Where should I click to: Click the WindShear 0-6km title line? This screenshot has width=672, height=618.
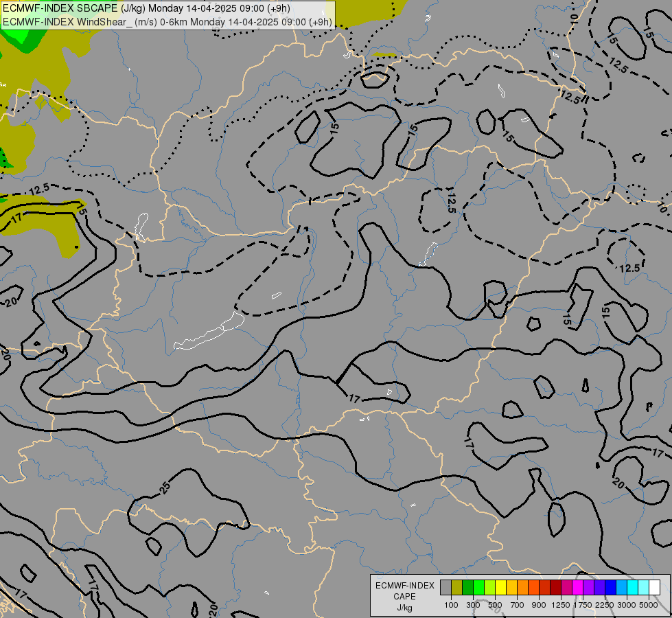click(x=167, y=22)
